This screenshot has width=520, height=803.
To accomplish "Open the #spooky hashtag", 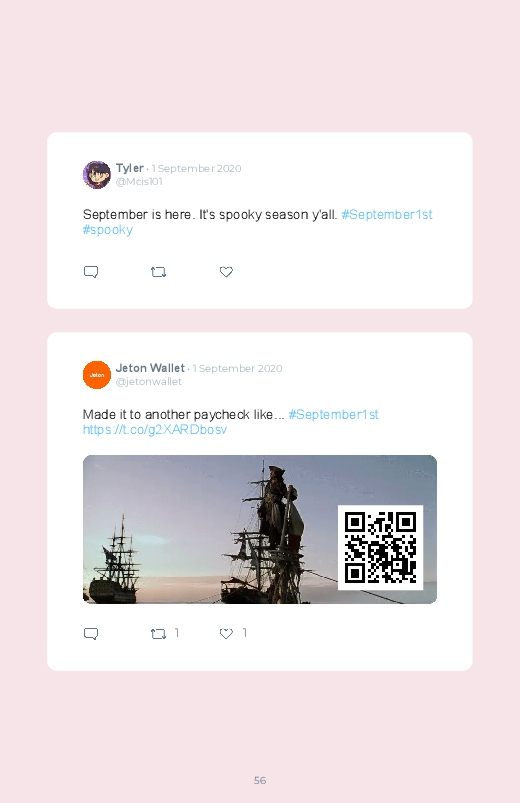I will 108,230.
